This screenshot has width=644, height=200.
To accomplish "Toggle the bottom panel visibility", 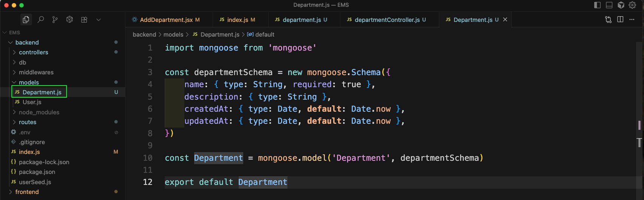I will (609, 5).
